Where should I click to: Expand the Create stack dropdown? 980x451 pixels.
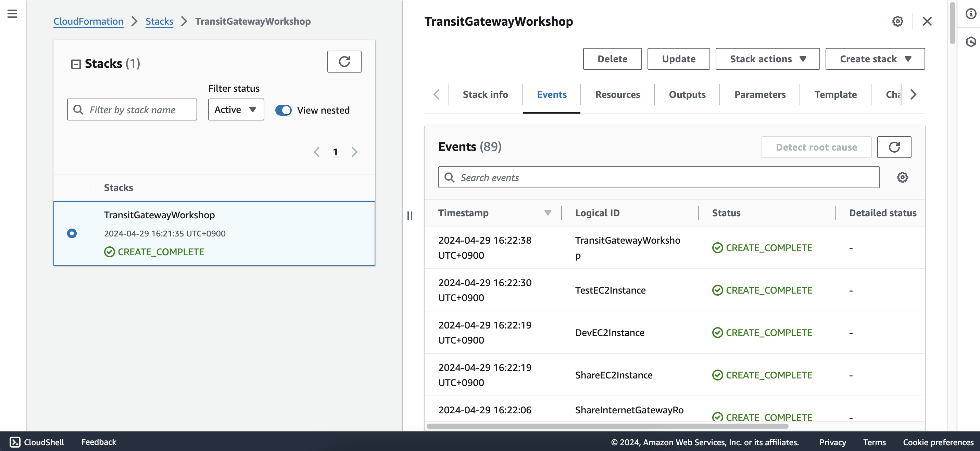coord(875,59)
